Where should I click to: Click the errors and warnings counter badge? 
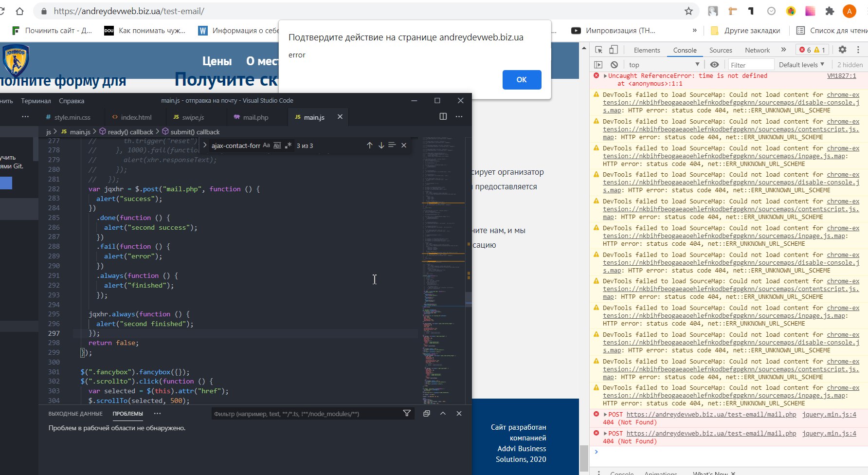pyautogui.click(x=812, y=50)
